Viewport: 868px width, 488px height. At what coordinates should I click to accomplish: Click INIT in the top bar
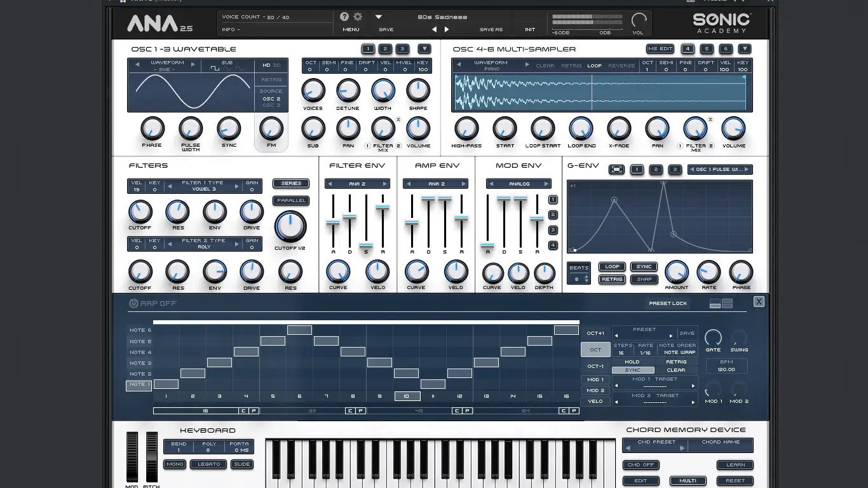click(530, 29)
